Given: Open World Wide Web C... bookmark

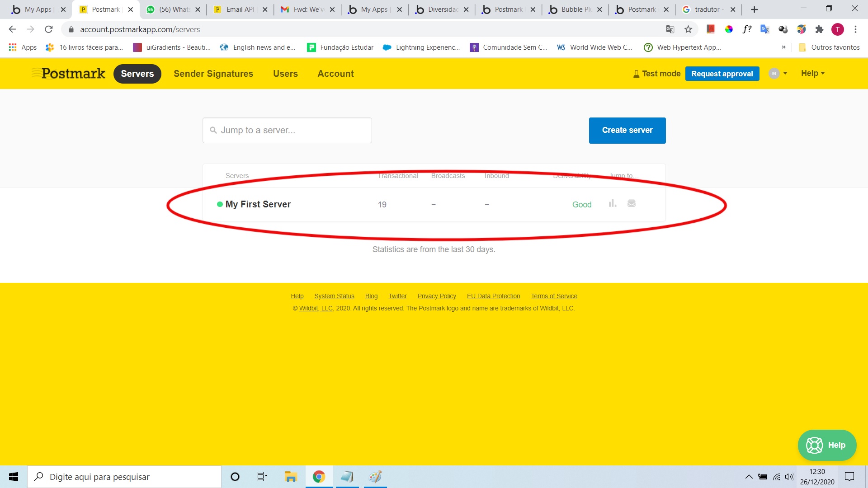Looking at the screenshot, I should tap(594, 47).
